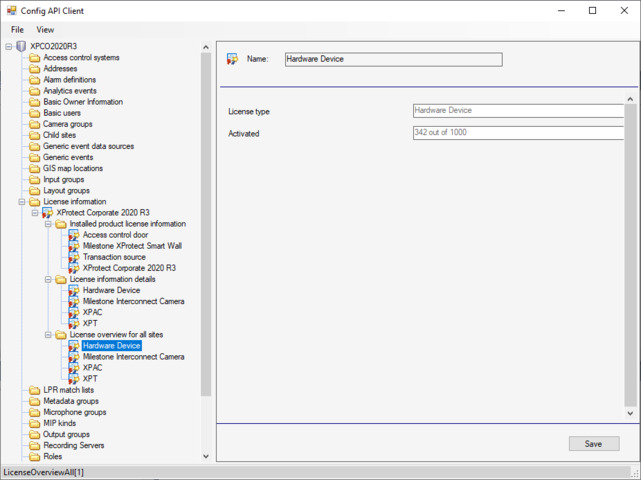Select the Roles folder in tree
The height and width of the screenshot is (480, 641).
click(x=53, y=457)
